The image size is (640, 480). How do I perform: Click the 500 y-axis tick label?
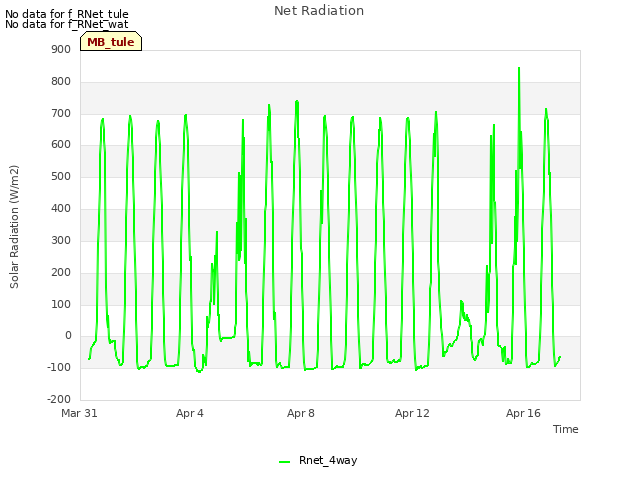pos(61,177)
